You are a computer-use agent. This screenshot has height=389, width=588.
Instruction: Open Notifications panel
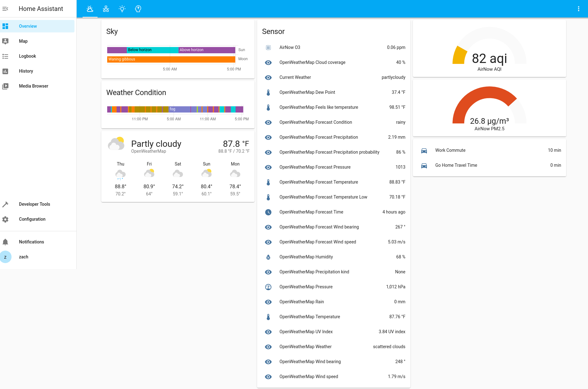(x=37, y=242)
